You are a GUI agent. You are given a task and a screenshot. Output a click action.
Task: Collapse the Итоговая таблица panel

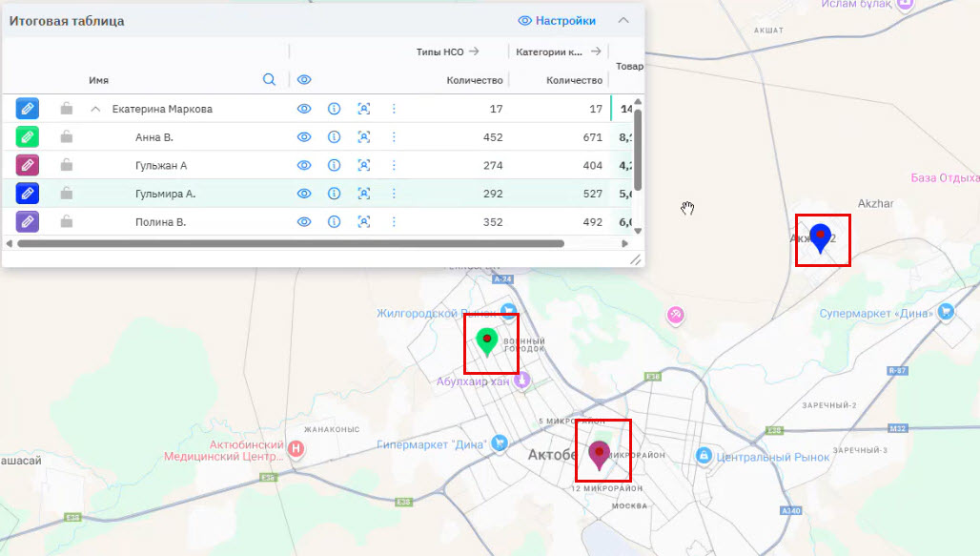[x=623, y=20]
